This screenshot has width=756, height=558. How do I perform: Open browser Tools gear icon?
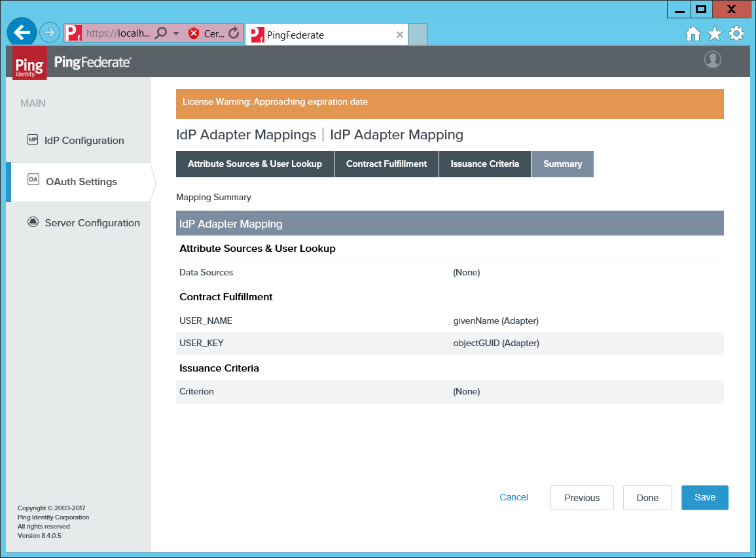736,34
